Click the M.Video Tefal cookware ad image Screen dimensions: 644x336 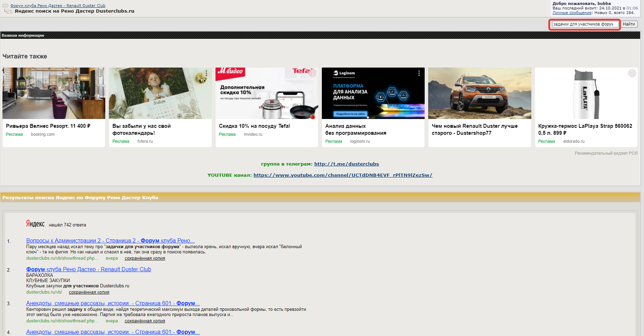point(267,93)
